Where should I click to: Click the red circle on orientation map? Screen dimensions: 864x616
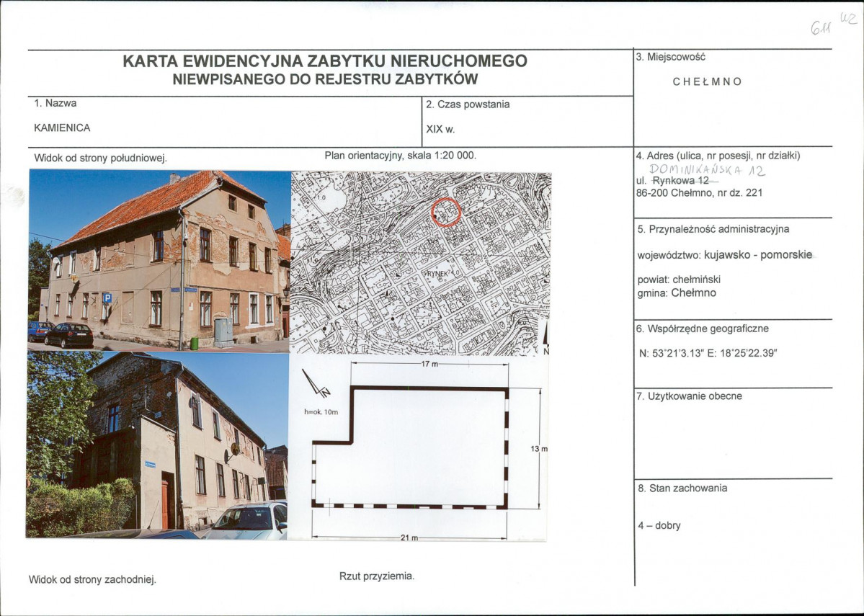pos(446,212)
